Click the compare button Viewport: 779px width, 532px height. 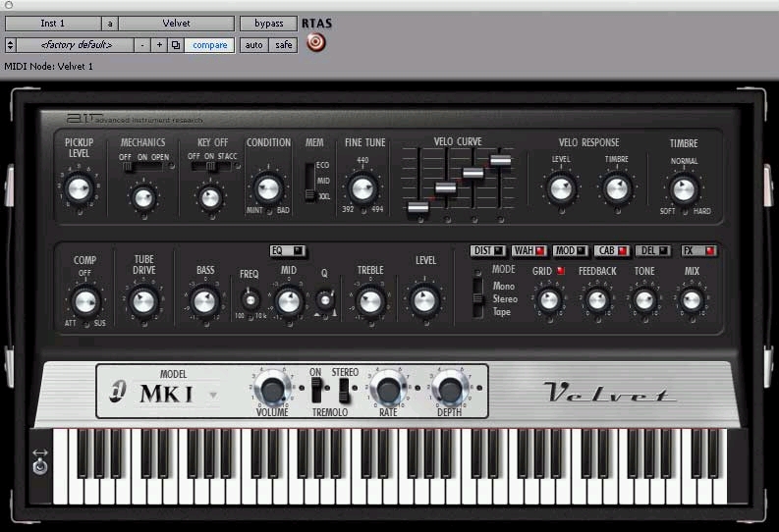209,45
